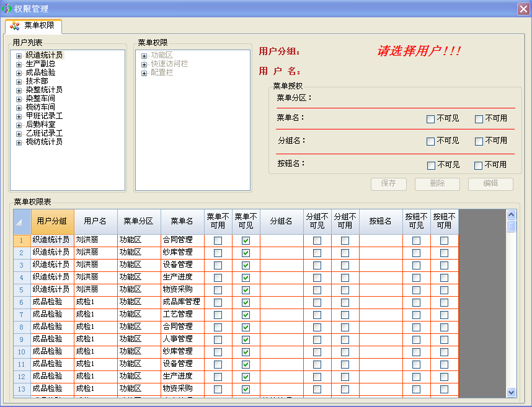Uncheck 菜单不可见 in table row 1
This screenshot has height=407, width=532.
tap(246, 240)
